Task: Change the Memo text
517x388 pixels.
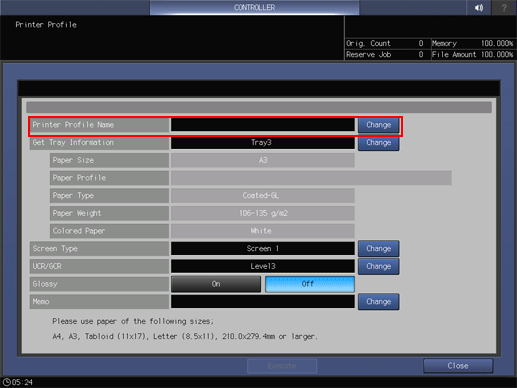Action: click(378, 302)
